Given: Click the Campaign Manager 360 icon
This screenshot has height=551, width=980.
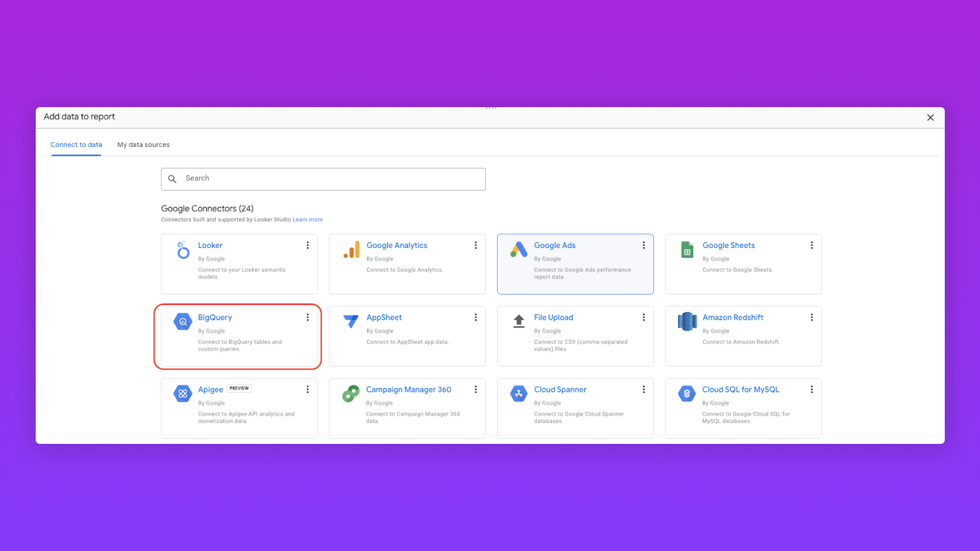Looking at the screenshot, I should click(351, 394).
